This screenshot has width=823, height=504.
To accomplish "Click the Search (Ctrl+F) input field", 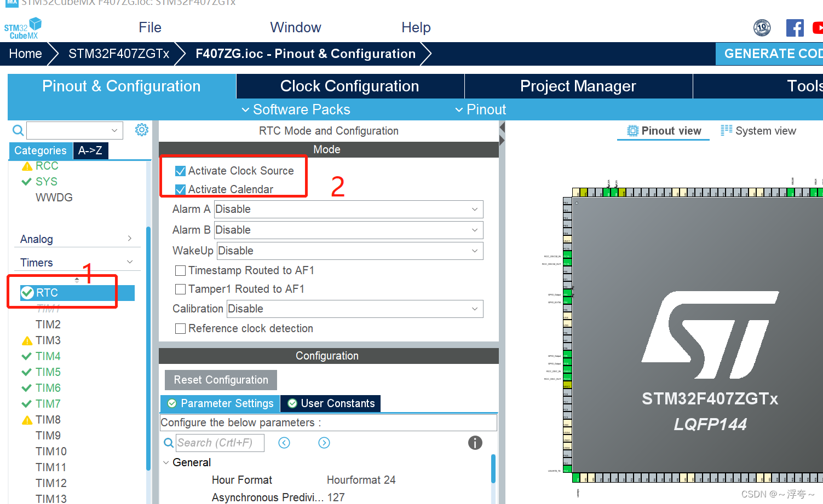I will [219, 443].
